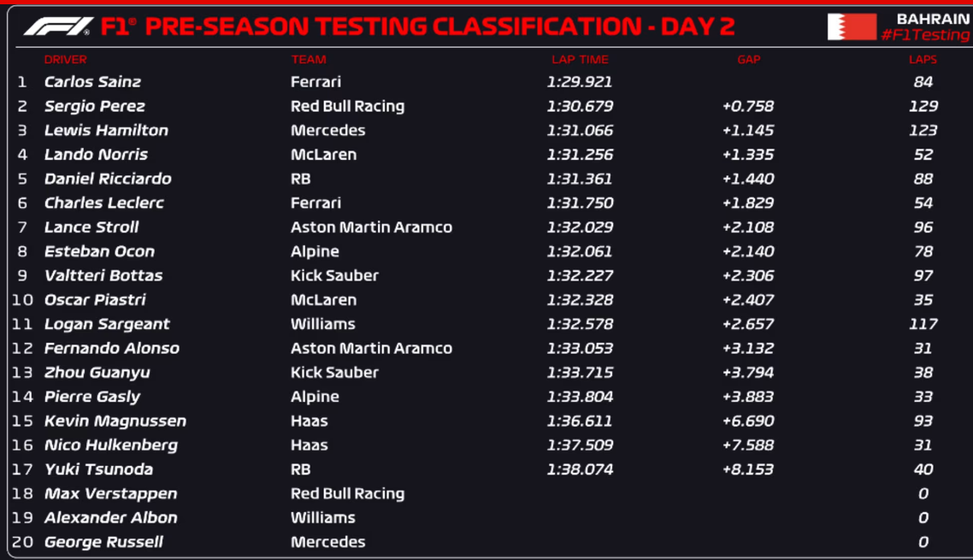This screenshot has width=973, height=560.
Task: Click the Bahrain flag icon
Action: [851, 27]
